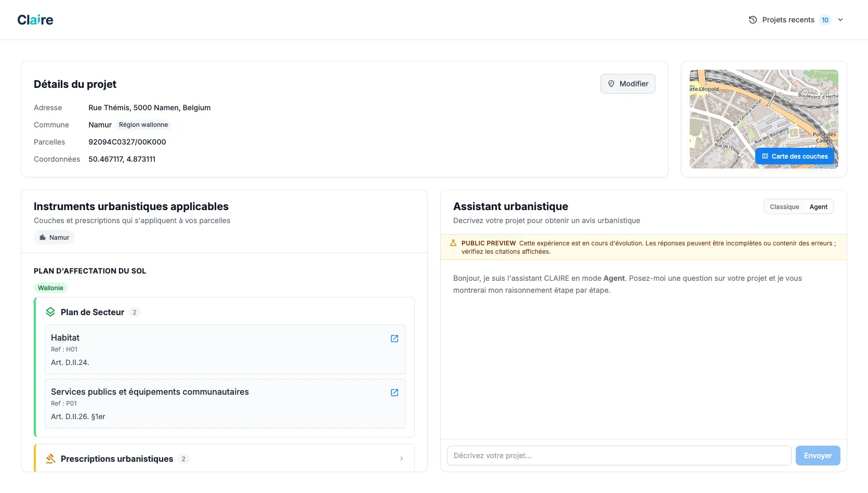Screen dimensions: 868x493
Task: Open Services publics external link icon
Action: point(394,393)
